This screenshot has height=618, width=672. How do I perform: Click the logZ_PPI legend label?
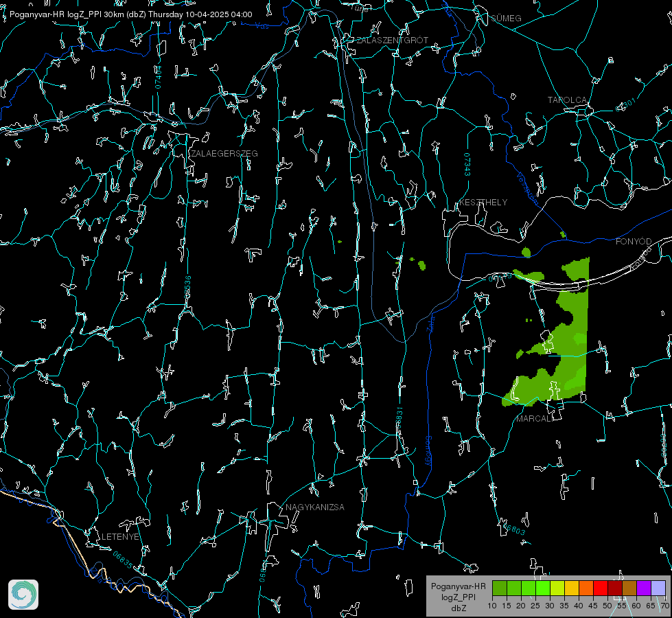[458, 597]
